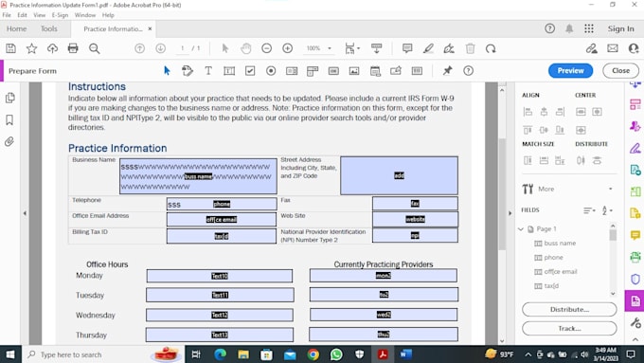Choose the Hand pan tool
The width and height of the screenshot is (644, 363).
coord(245,48)
